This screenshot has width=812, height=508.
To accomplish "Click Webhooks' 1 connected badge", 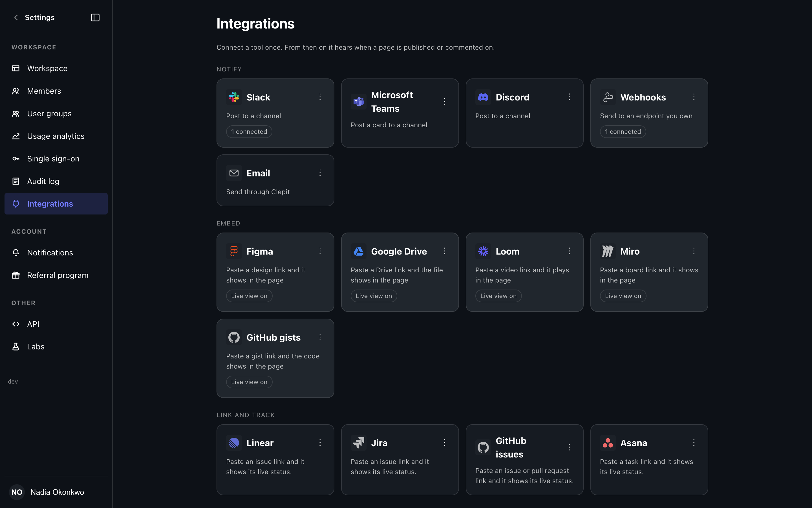I will tap(623, 132).
